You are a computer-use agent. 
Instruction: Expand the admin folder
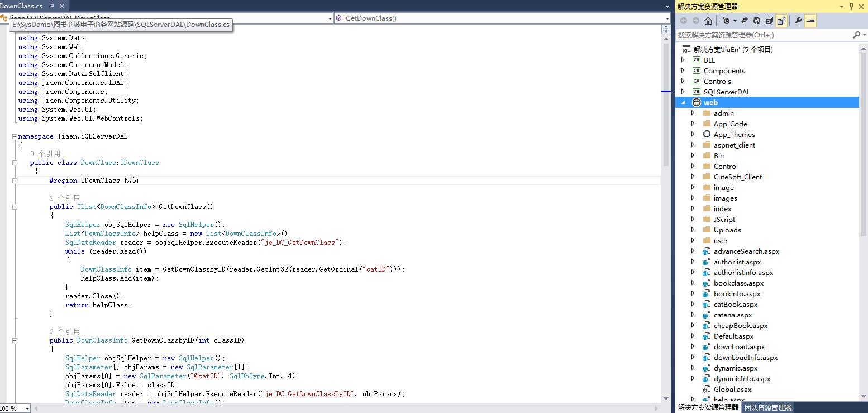693,113
